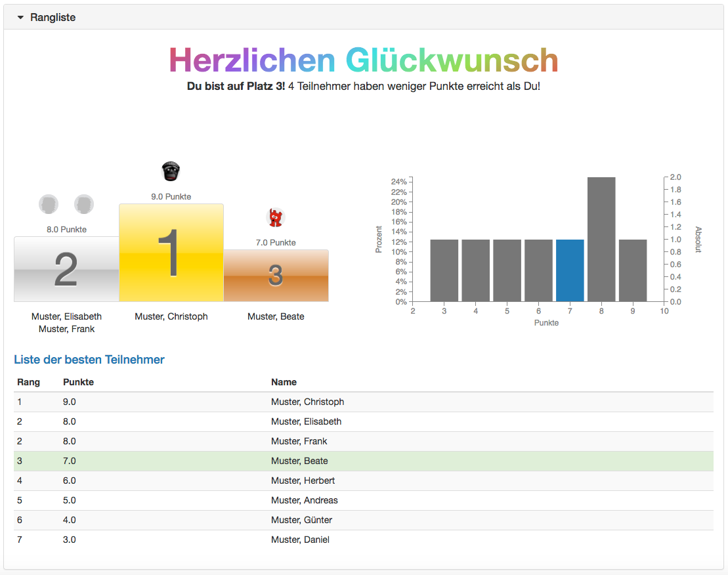Click the Rangliste panel title
Screen dimensions: 728x575
53,18
